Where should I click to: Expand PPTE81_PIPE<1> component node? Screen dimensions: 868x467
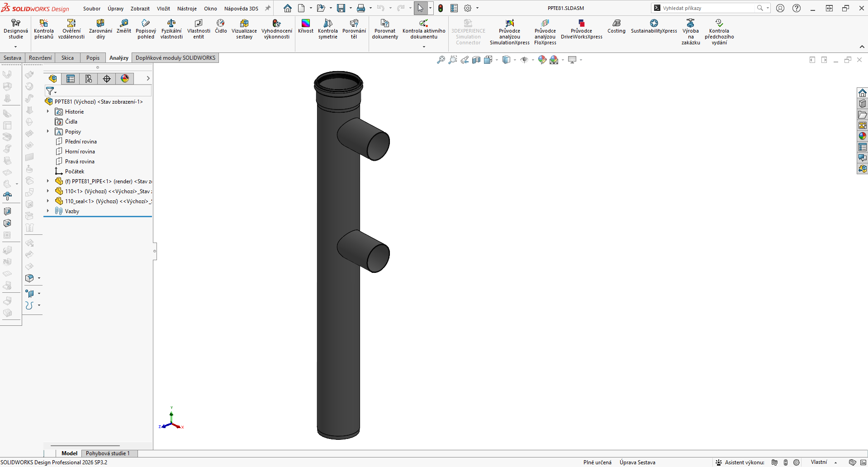48,181
